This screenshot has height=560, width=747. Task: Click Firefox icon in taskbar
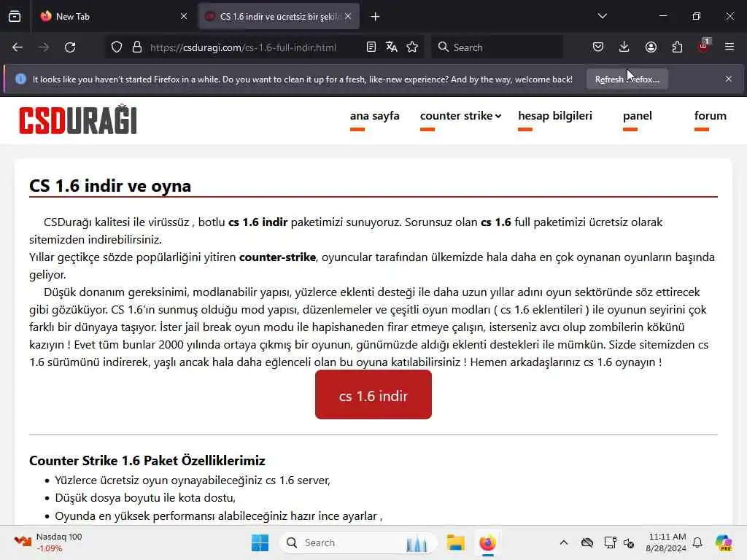click(x=487, y=542)
